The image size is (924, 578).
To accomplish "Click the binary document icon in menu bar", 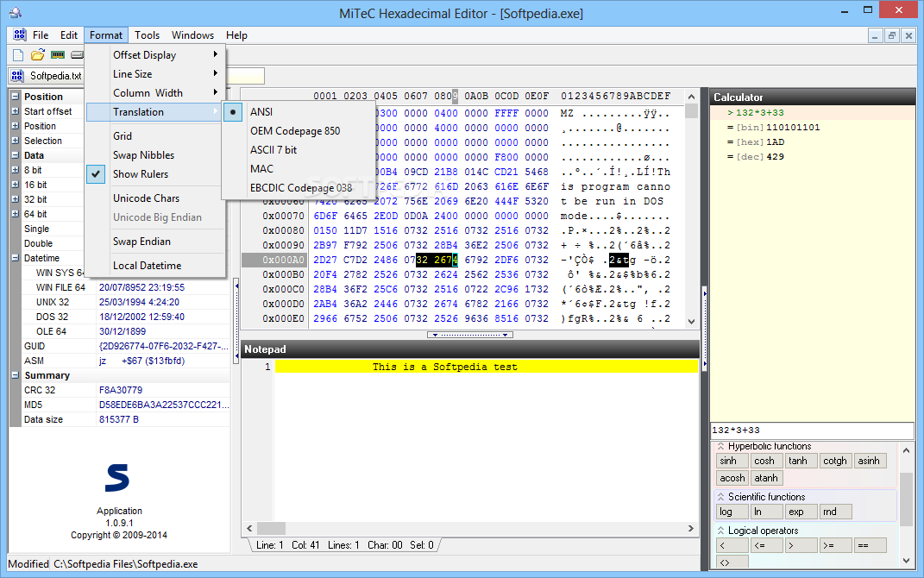I will tap(20, 35).
